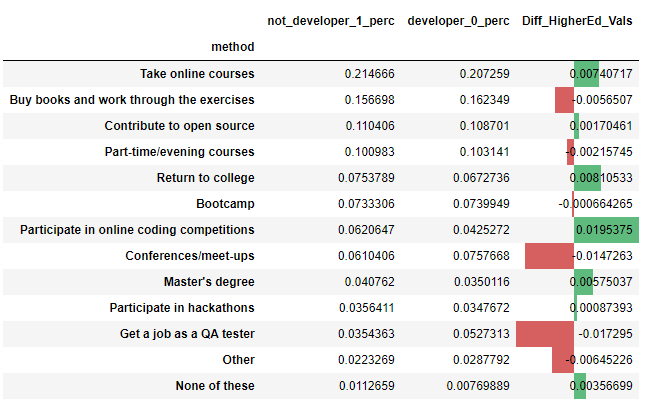Select cell value 0.156698
The width and height of the screenshot is (647, 403).
(370, 99)
